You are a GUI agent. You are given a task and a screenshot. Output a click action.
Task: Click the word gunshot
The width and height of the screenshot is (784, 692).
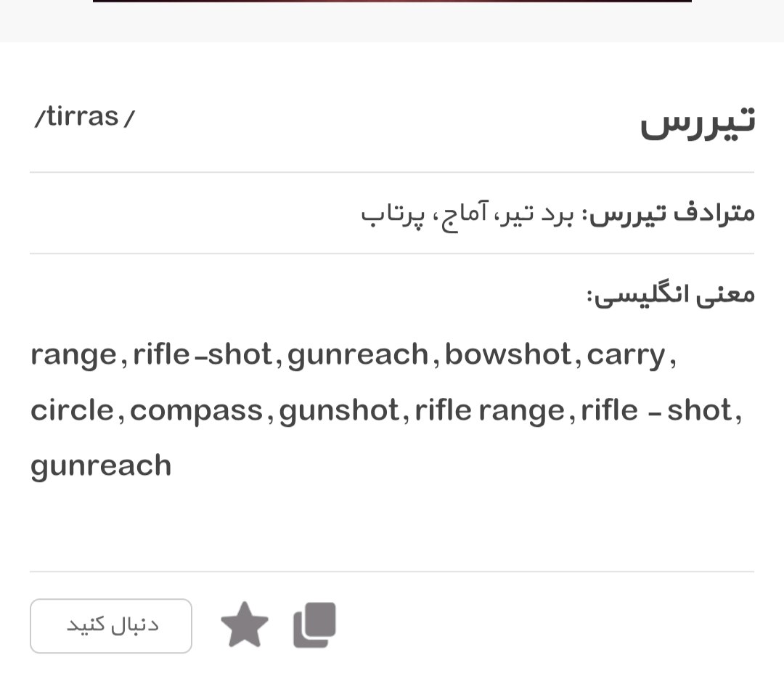339,411
